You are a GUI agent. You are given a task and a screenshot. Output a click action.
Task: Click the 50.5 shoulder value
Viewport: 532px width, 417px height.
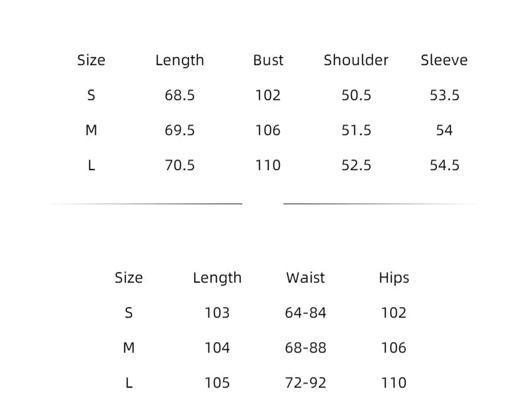(x=356, y=95)
